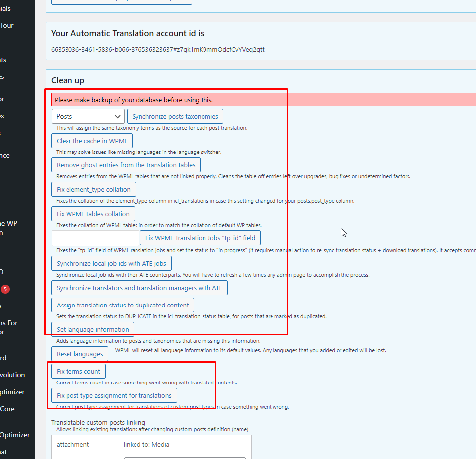Click Synchronize posts taxonomies button
476x459 pixels.
(175, 116)
